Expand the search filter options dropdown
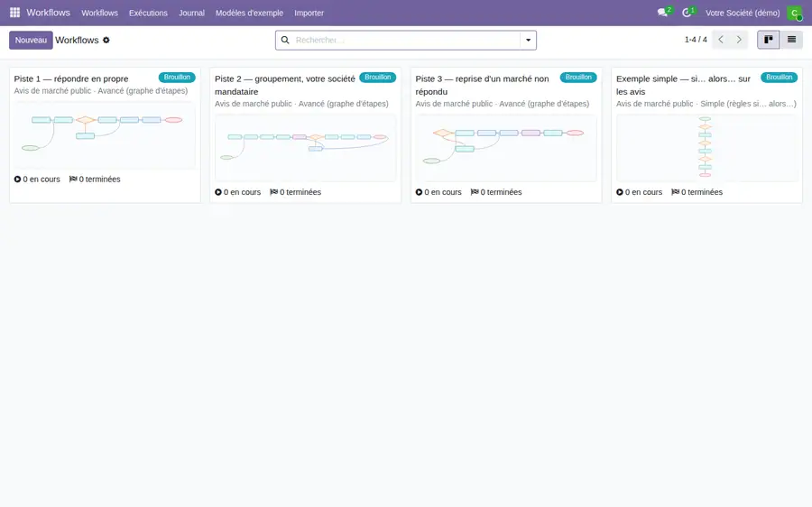The width and height of the screenshot is (812, 507). tap(528, 40)
